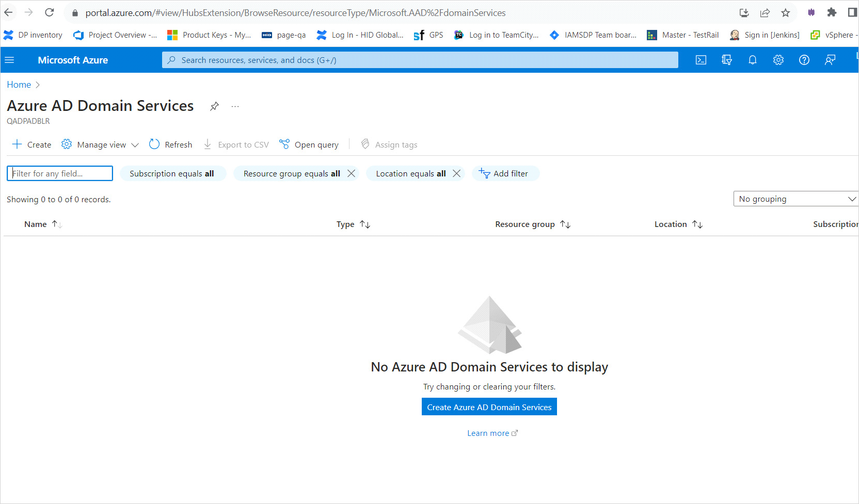Focus the Filter for any field box

pyautogui.click(x=60, y=174)
